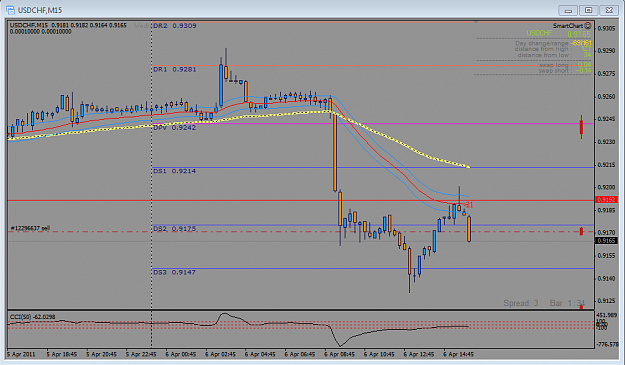Click the distance from low readout

pyautogui.click(x=554, y=55)
